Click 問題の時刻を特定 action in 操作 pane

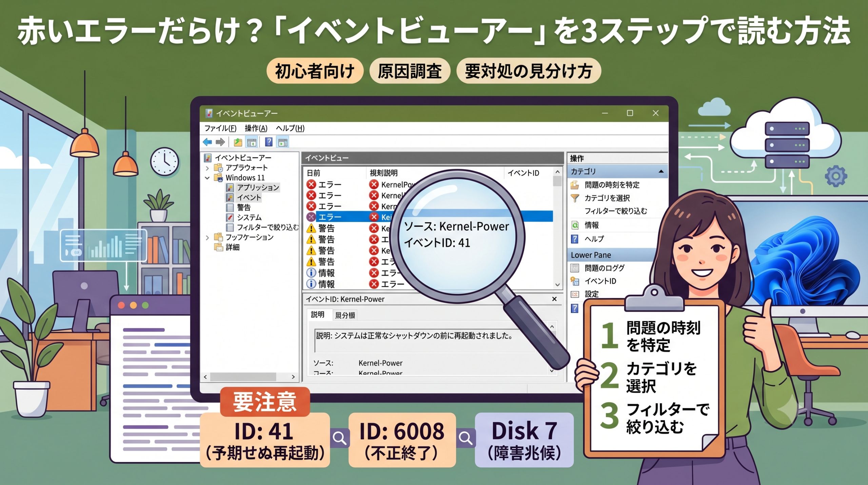point(605,185)
